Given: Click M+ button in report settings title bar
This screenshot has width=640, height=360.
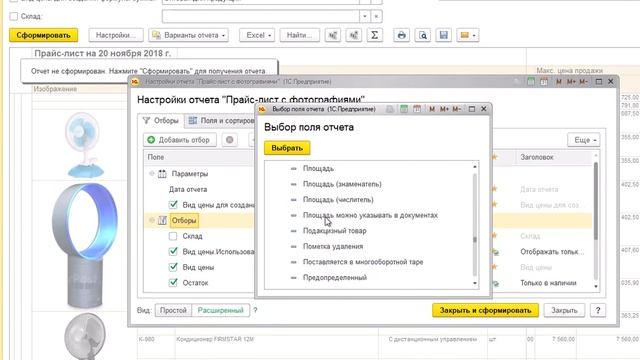Looking at the screenshot, I should (571, 82).
